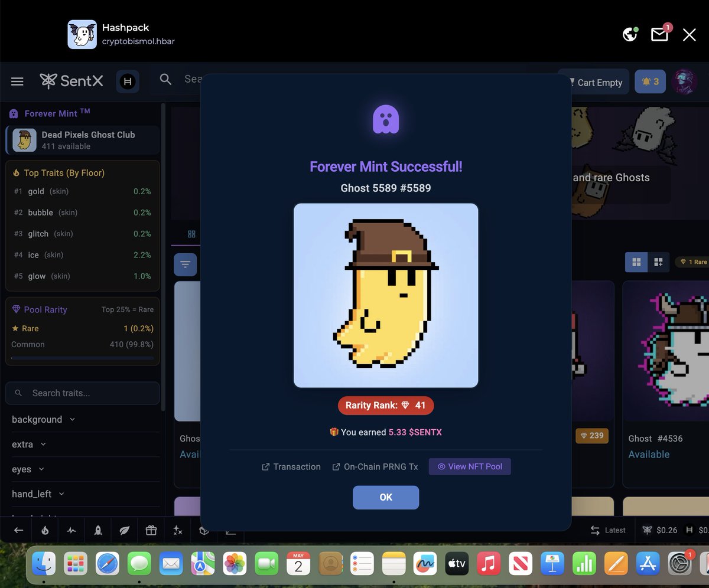709x588 pixels.
Task: Click the activity pulse icon in bottom toolbar
Action: (x=71, y=530)
